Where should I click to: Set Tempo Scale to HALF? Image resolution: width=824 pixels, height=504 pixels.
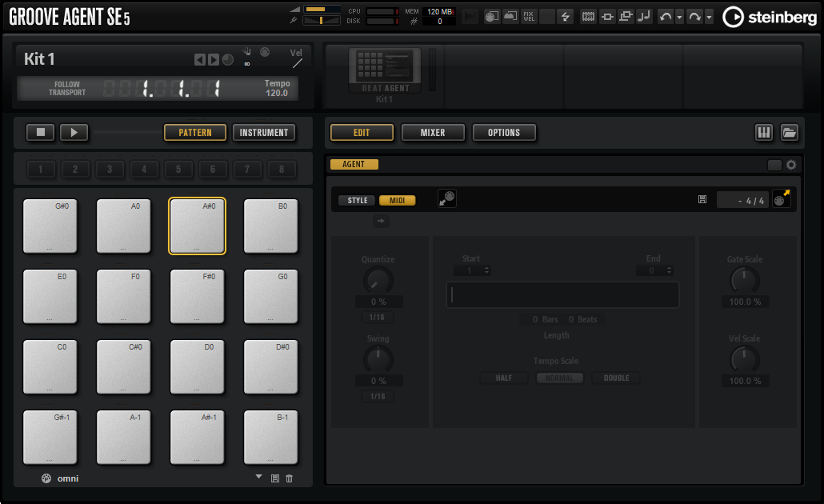pos(503,378)
